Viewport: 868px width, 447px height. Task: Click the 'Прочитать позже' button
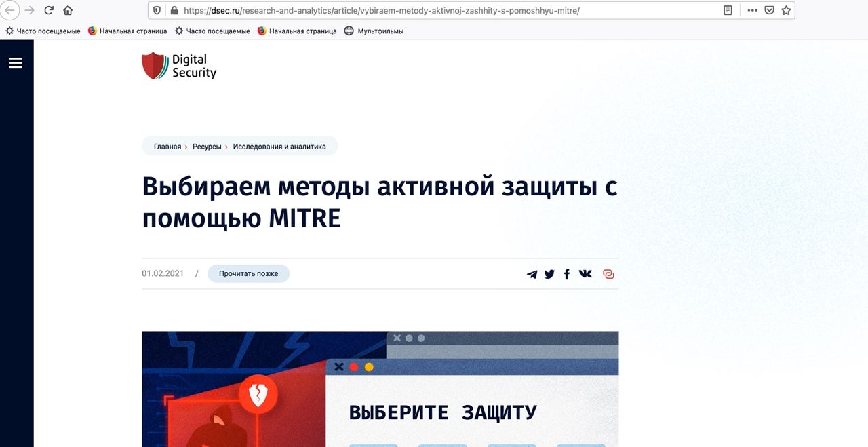248,273
